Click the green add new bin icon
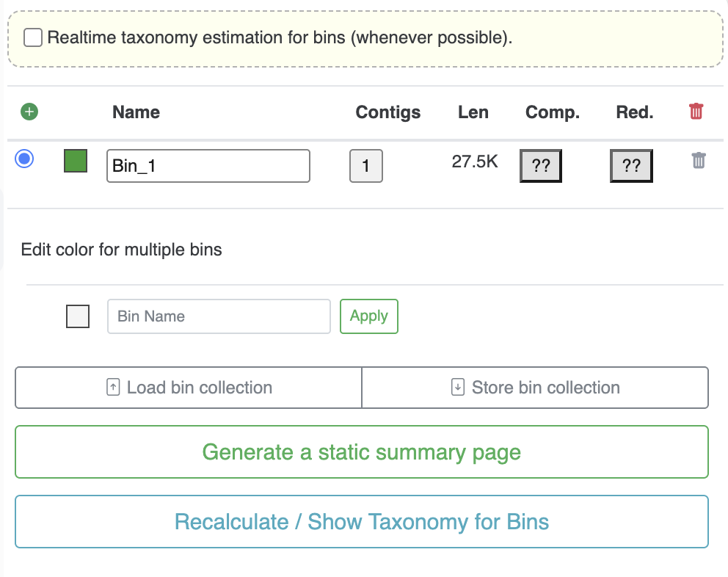The width and height of the screenshot is (728, 577). 29,112
